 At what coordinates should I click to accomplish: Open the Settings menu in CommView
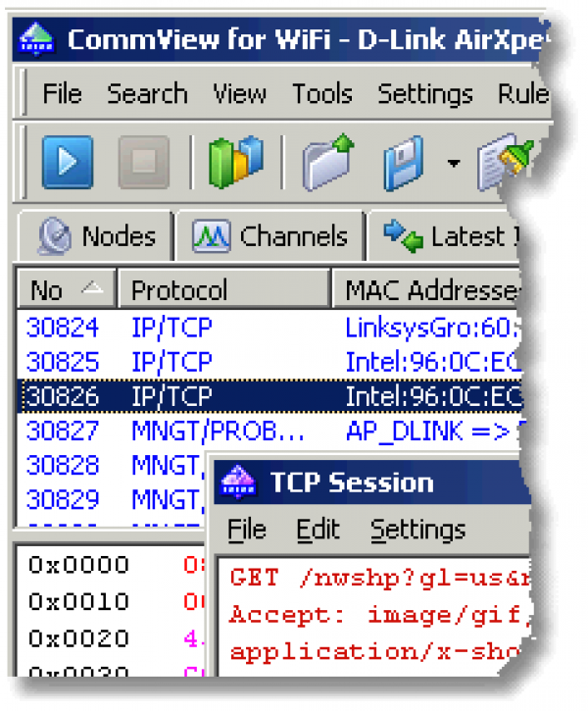click(x=425, y=94)
